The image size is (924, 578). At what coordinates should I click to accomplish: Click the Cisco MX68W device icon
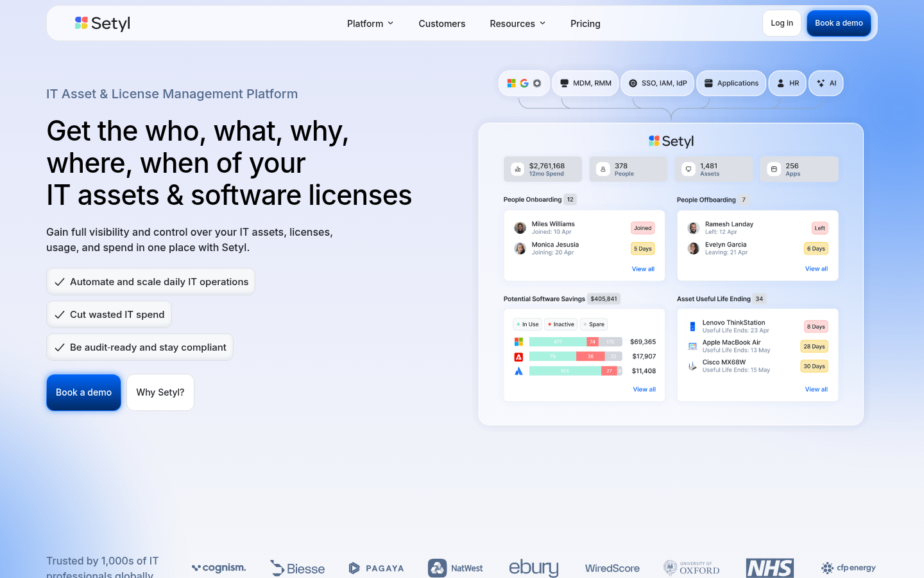pos(692,366)
